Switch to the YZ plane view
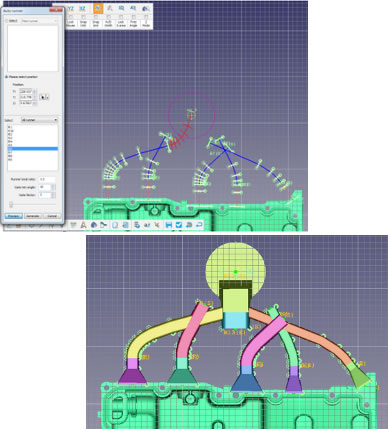This screenshot has height=429, width=388. tap(70, 8)
